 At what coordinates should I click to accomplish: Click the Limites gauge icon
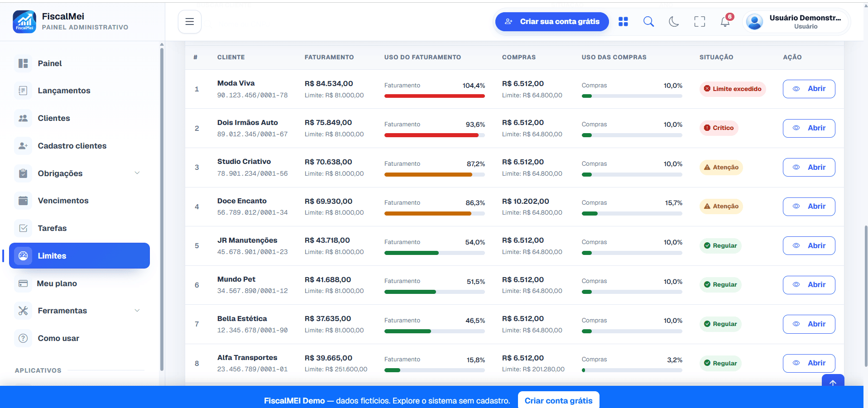(23, 256)
